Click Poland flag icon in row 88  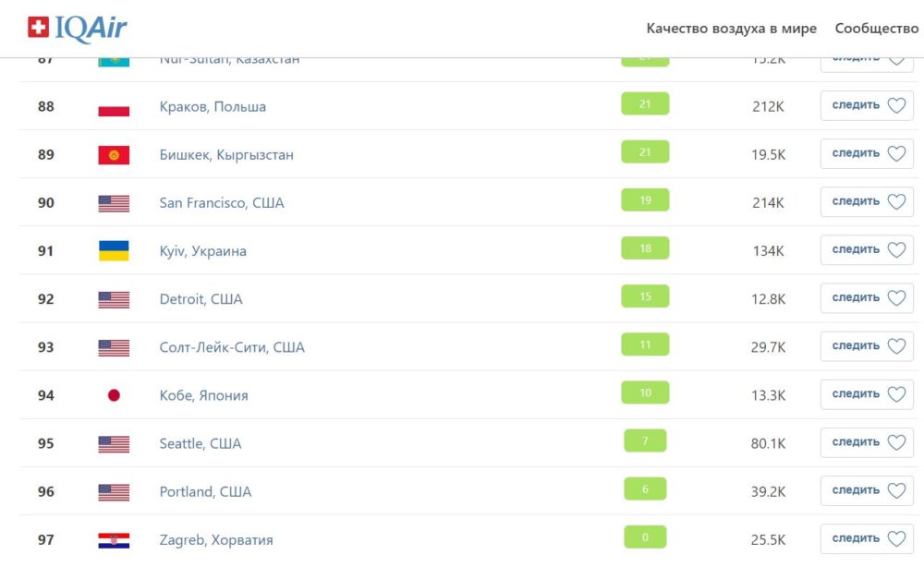(114, 106)
